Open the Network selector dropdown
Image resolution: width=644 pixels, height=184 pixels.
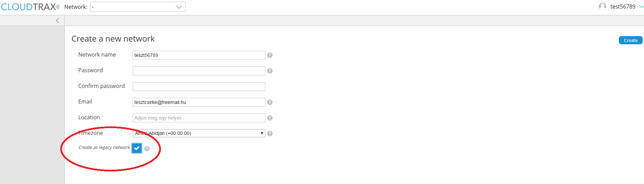(x=137, y=7)
